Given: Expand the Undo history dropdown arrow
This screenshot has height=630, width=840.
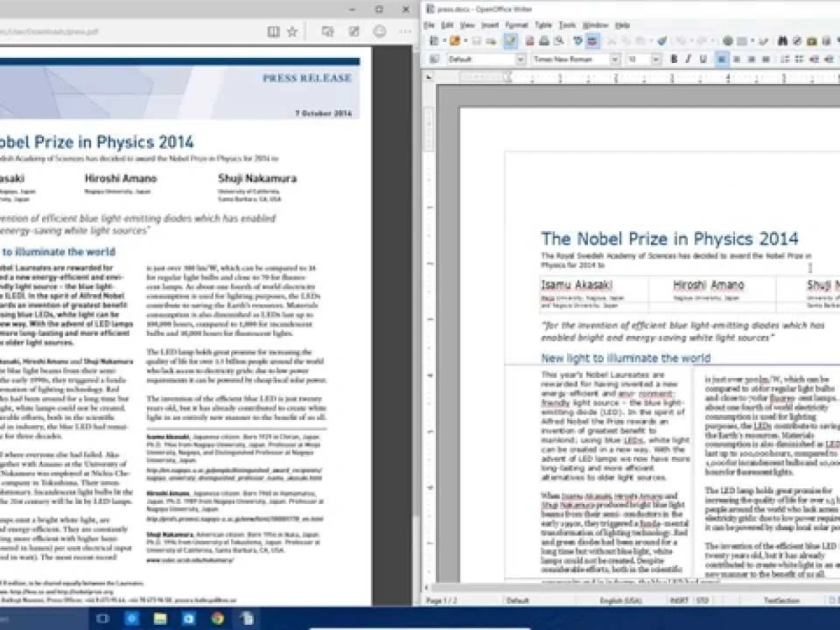Looking at the screenshot, I should click(x=691, y=41).
